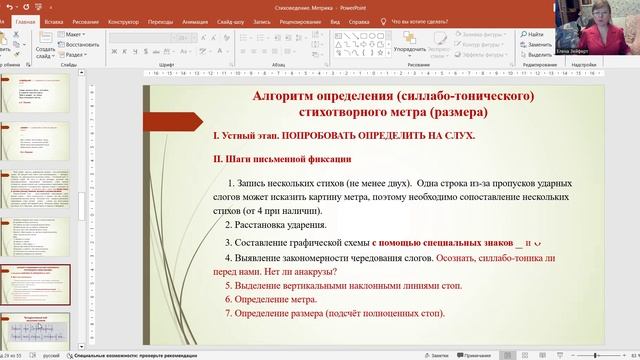Select the table slide thumbnail at panel bottom

36,331
